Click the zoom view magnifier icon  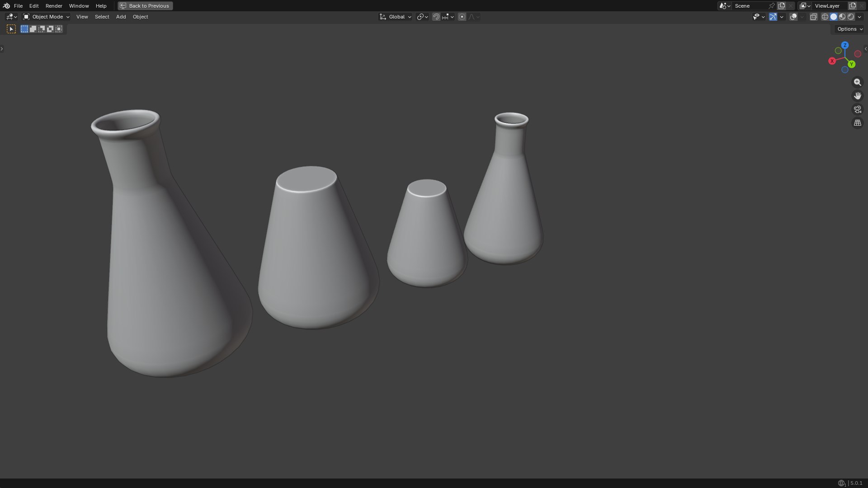857,82
